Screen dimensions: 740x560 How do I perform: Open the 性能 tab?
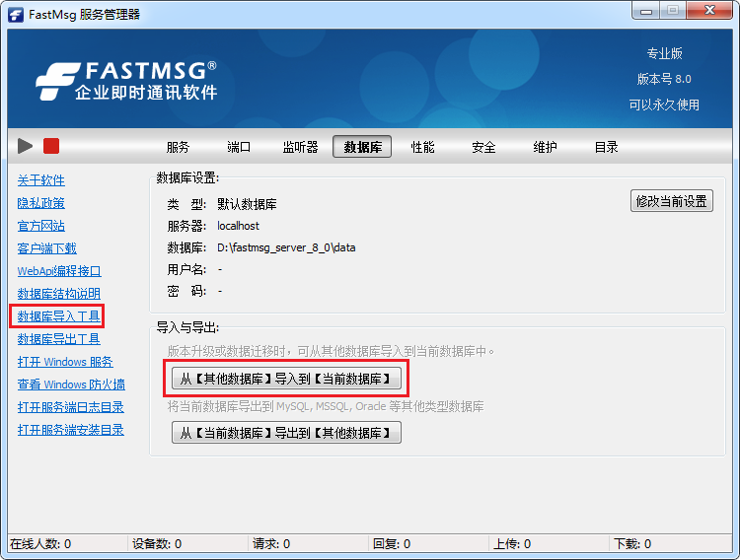422,147
